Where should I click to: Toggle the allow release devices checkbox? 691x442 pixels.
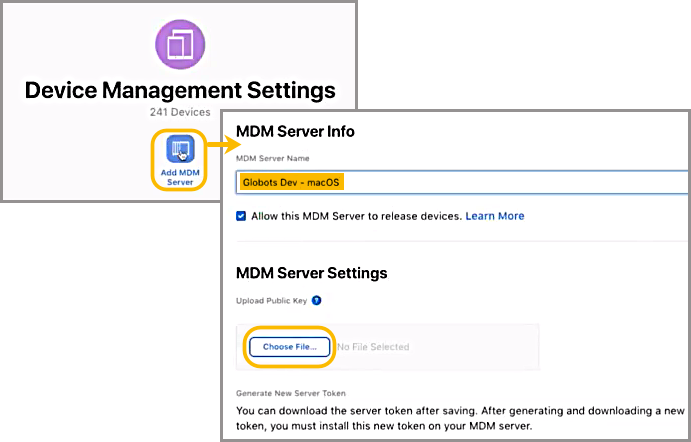(x=241, y=216)
